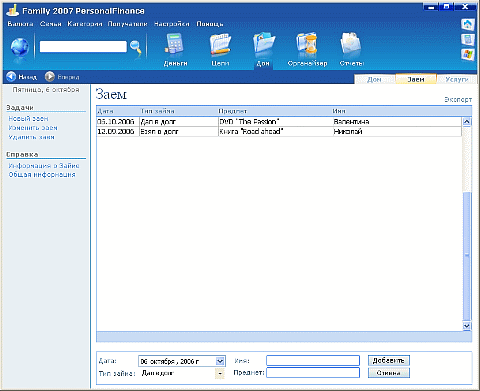This screenshot has width=480, height=391.
Task: Open the Настройки menu
Action: click(x=171, y=24)
